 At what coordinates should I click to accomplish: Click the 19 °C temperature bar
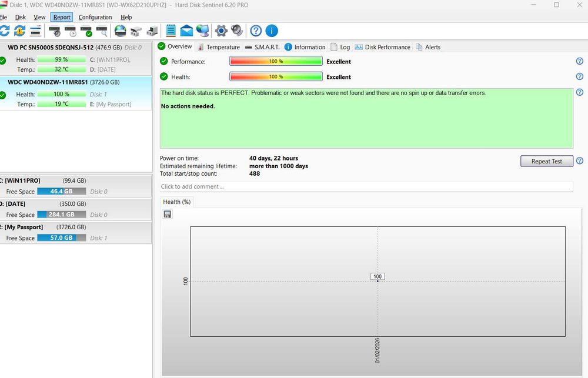click(62, 104)
